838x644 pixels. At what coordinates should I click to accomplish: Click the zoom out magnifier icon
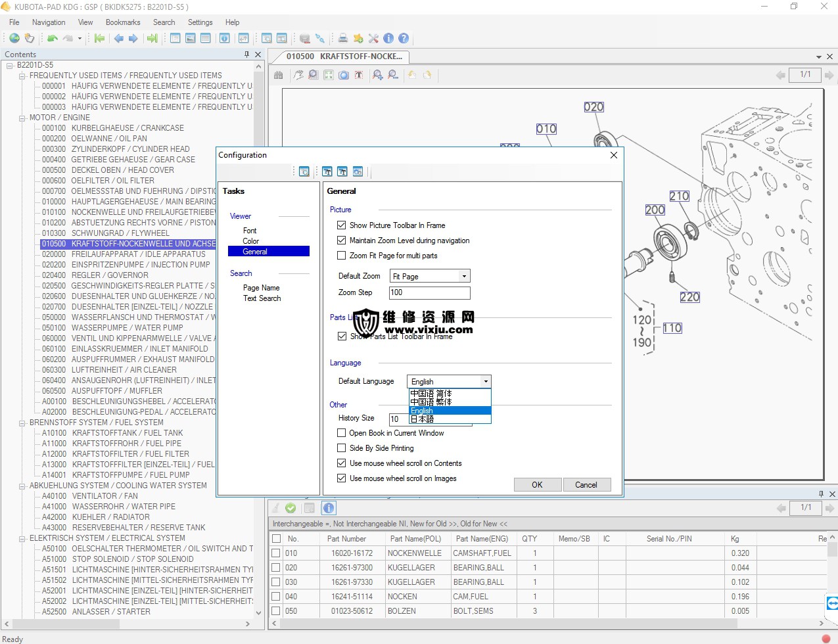click(392, 75)
